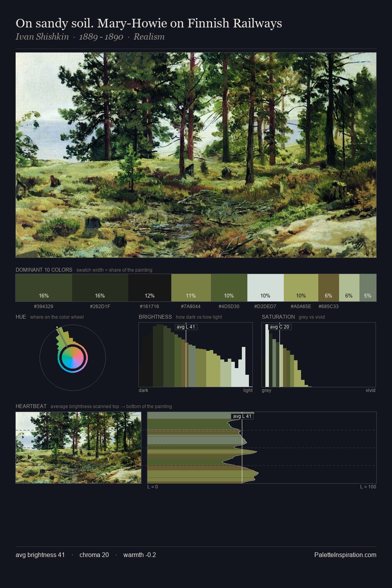
Task: Click 'swatch width = share of the painting' note
Action: point(114,270)
